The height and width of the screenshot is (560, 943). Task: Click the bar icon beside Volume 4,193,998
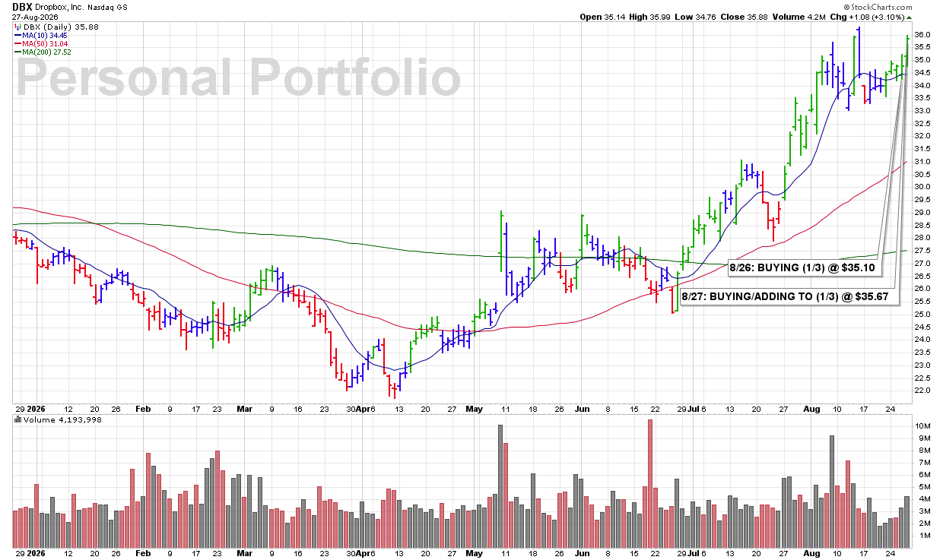[17, 419]
